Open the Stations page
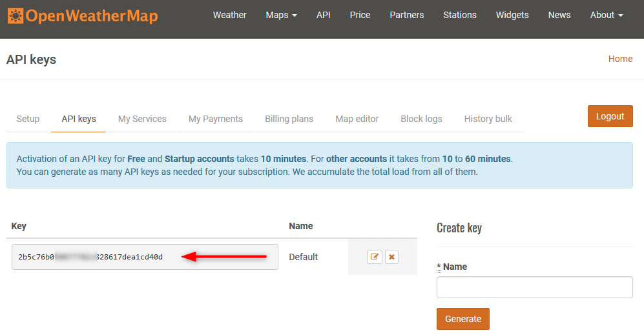Image resolution: width=644 pixels, height=335 pixels. coord(460,15)
